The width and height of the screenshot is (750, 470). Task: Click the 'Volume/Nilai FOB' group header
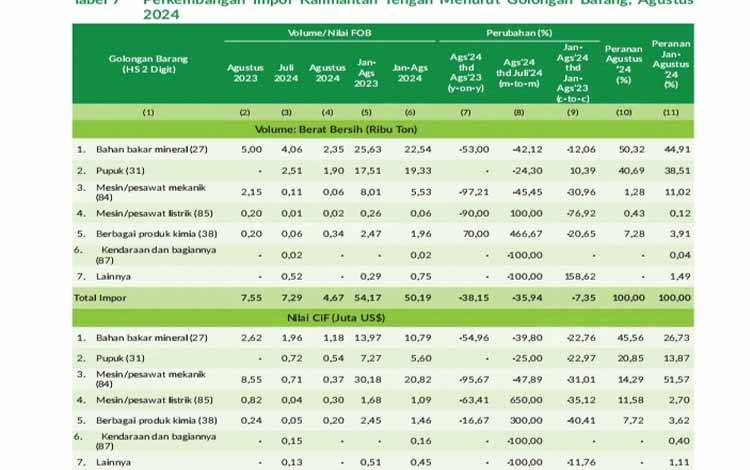330,33
